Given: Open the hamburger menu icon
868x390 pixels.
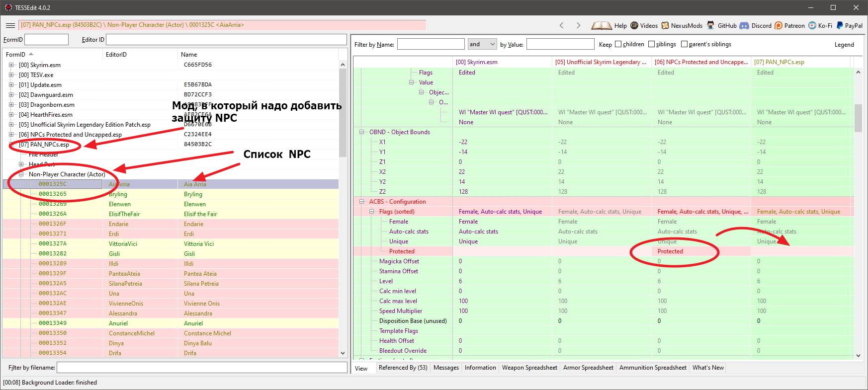Looking at the screenshot, I should 10,25.
